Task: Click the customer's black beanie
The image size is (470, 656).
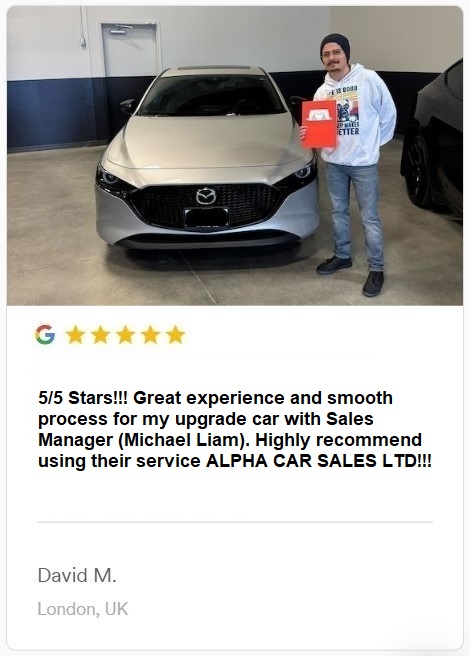Action: coord(335,45)
